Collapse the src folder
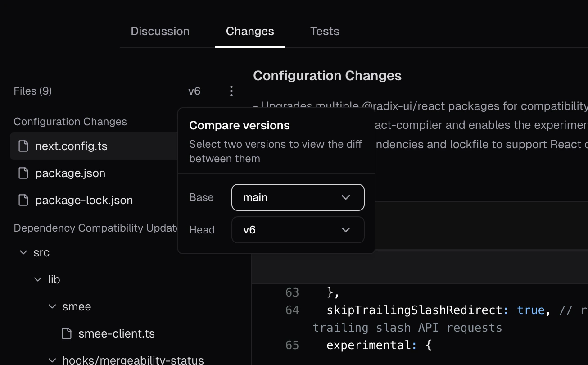 [23, 252]
